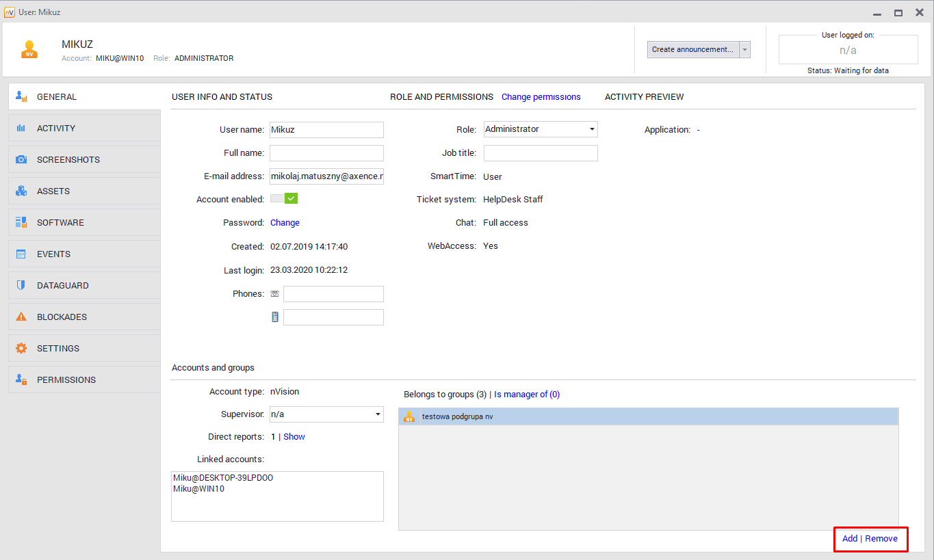Click Show link next to Direct reports
This screenshot has height=560, width=934.
coord(294,437)
